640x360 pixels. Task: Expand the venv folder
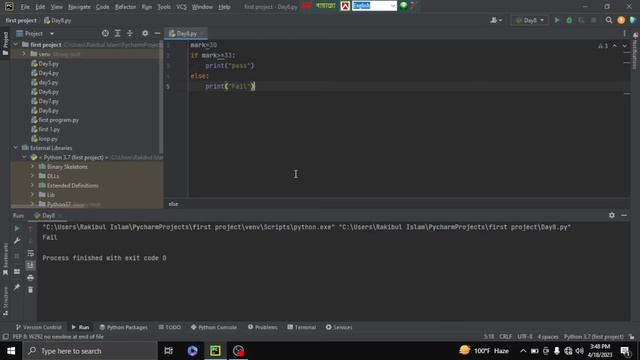click(x=24, y=54)
